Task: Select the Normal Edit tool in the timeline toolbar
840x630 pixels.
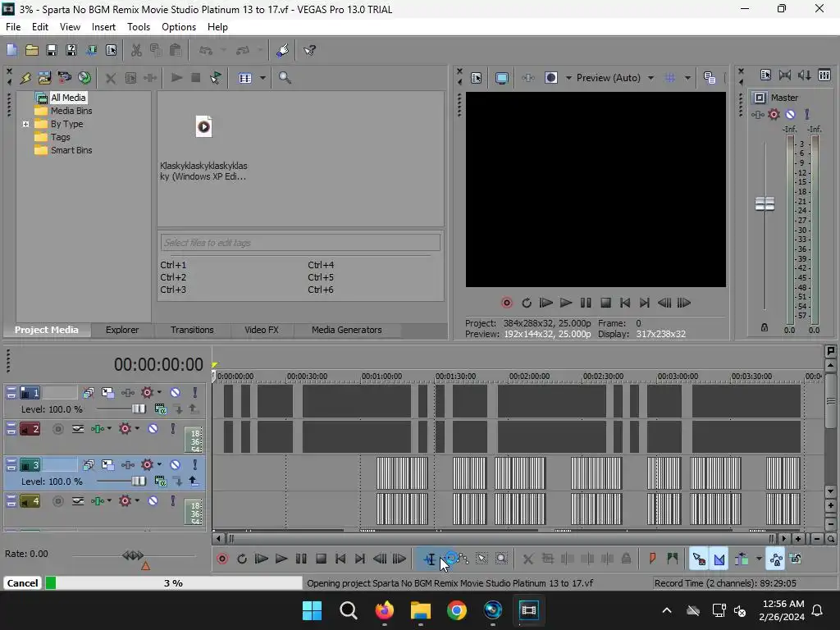Action: tap(430, 559)
